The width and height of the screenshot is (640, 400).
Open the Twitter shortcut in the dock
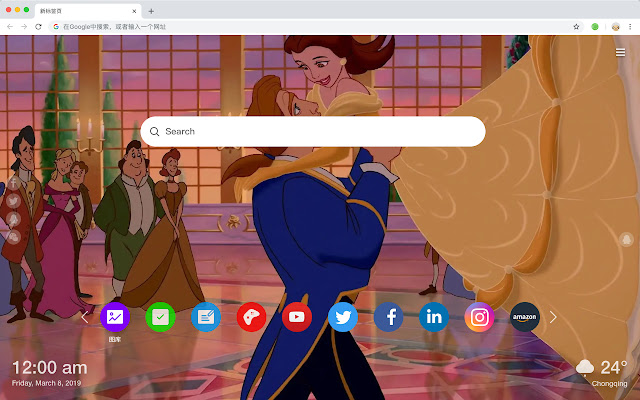tap(343, 317)
